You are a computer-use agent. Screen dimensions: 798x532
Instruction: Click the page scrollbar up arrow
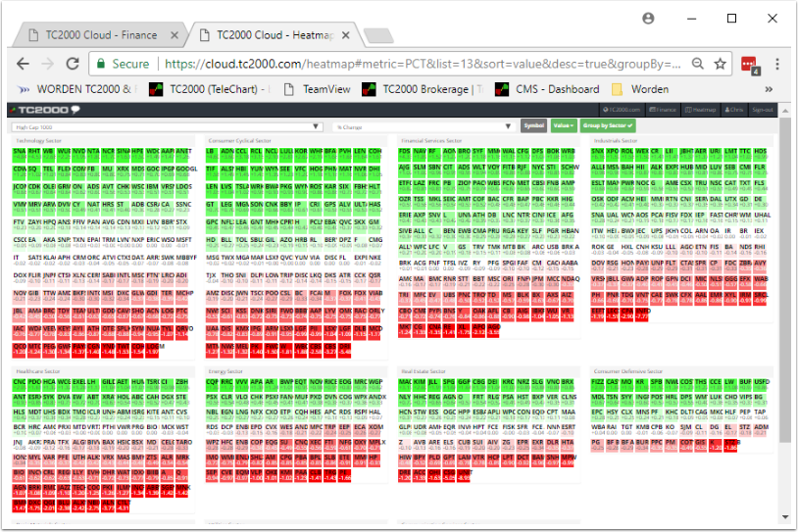click(785, 111)
